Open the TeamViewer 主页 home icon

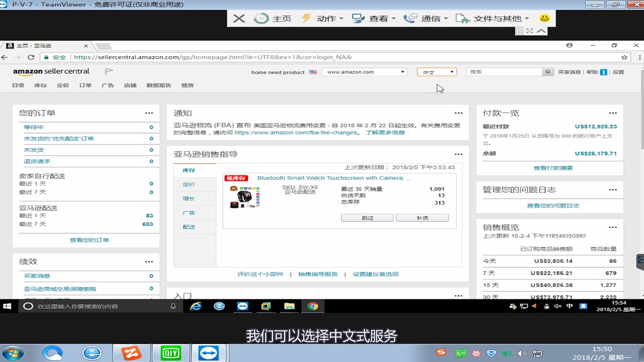(x=272, y=18)
